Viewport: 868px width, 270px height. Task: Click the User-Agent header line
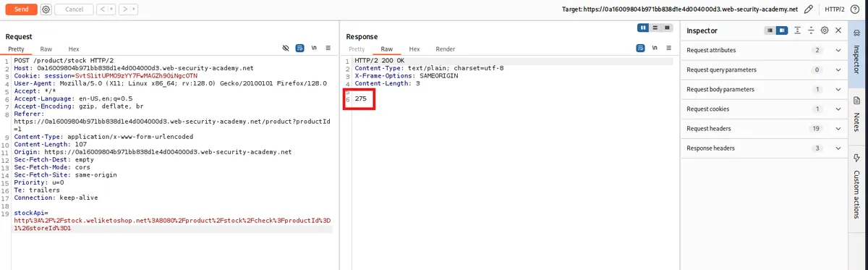click(x=170, y=83)
